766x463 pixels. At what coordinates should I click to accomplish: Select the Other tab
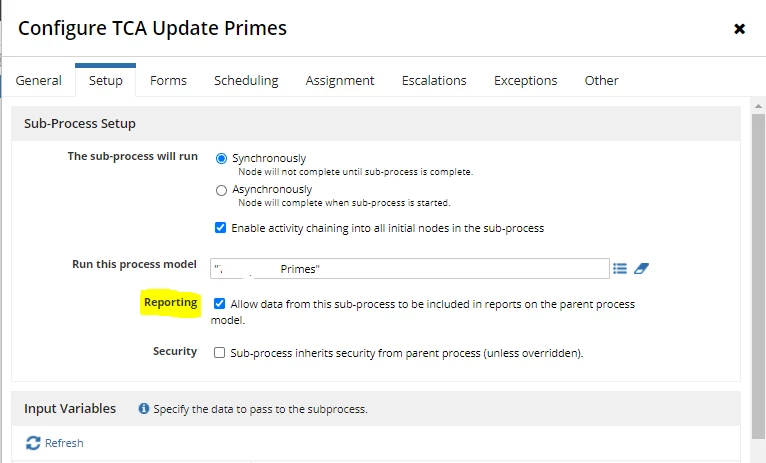(x=601, y=81)
